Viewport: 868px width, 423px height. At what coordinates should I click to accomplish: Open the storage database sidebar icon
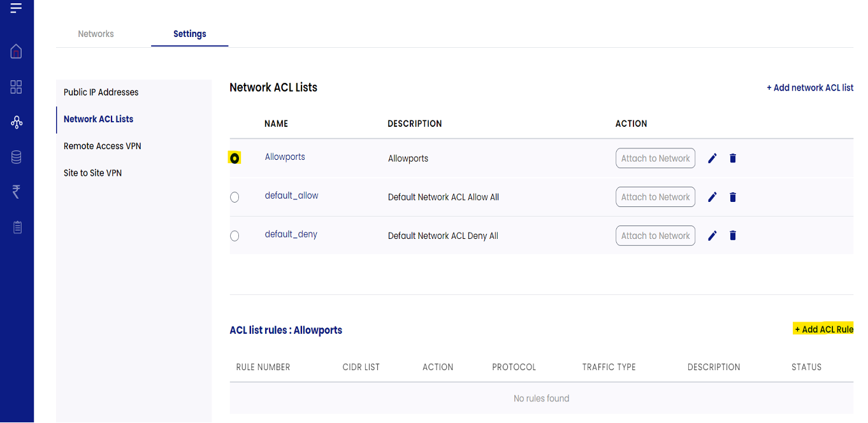[x=17, y=157]
